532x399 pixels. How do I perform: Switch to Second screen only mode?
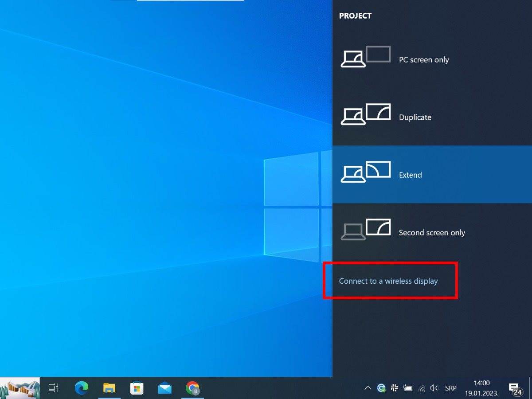tap(432, 232)
